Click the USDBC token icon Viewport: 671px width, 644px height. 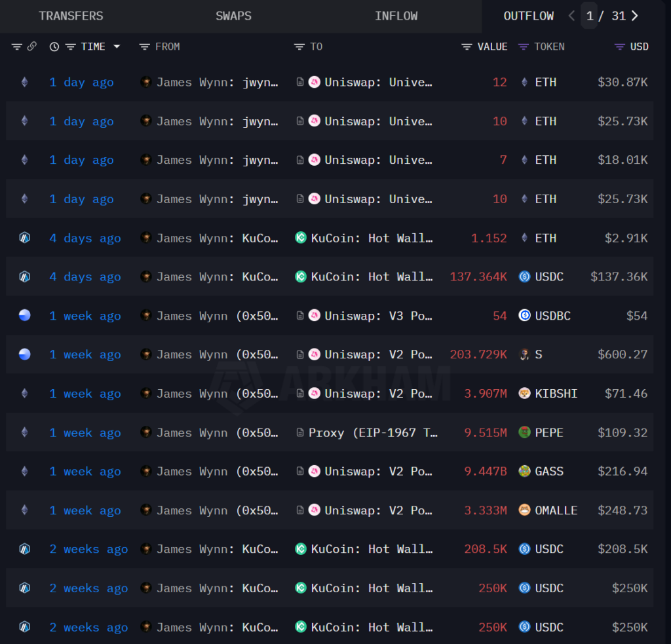point(525,315)
